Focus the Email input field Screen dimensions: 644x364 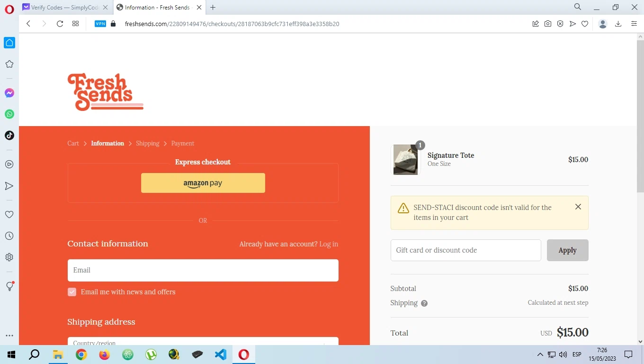(x=203, y=270)
